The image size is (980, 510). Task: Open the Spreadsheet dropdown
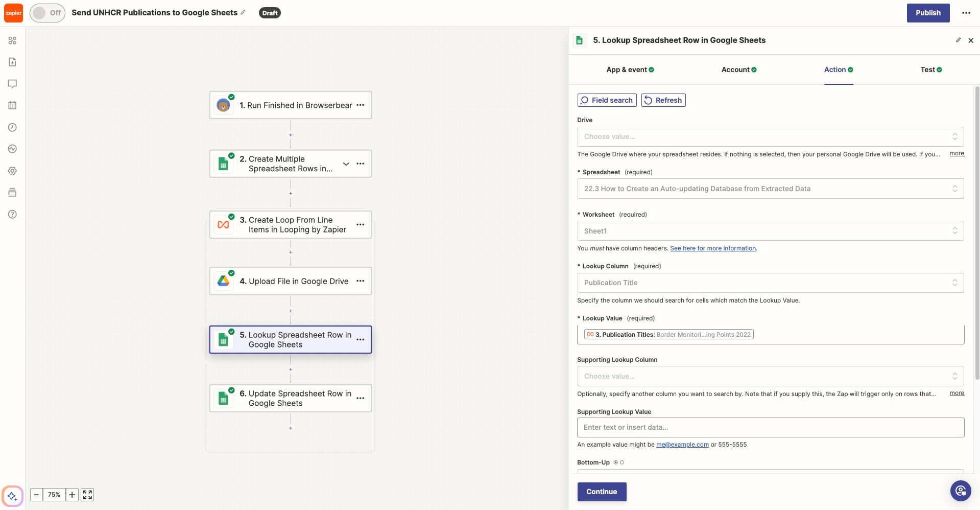coord(771,189)
